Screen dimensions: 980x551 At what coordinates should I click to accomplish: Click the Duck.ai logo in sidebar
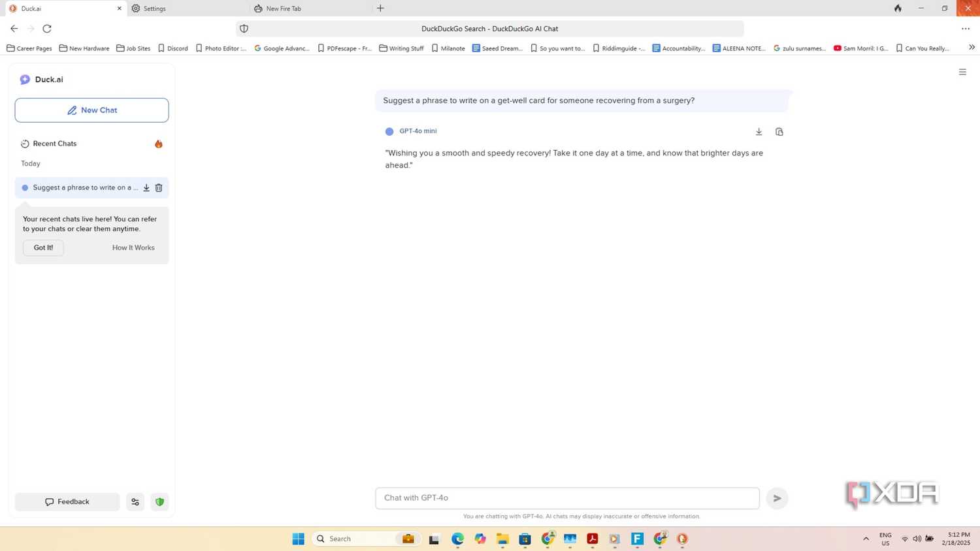(42, 80)
